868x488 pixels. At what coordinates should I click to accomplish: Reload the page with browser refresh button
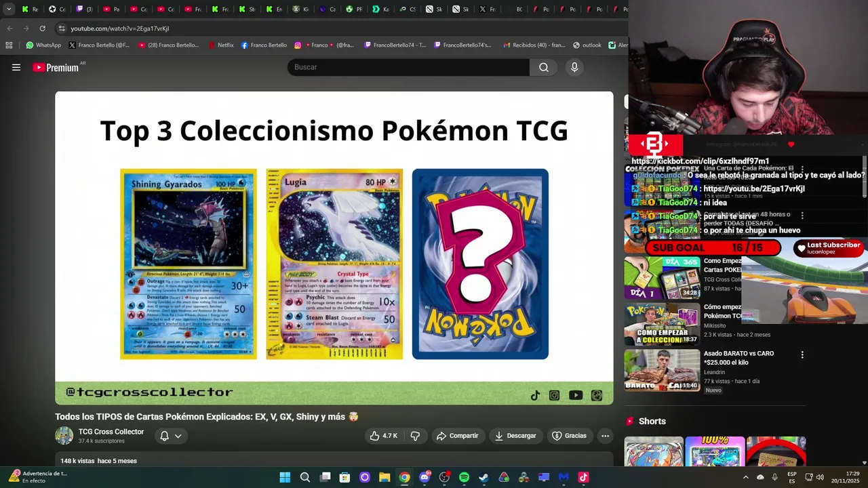tap(42, 28)
